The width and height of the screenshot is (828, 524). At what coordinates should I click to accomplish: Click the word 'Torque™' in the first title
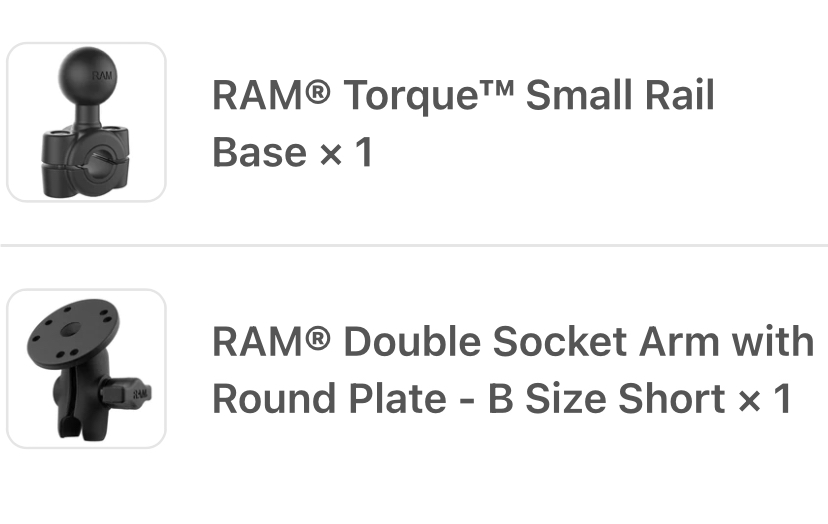(x=429, y=96)
